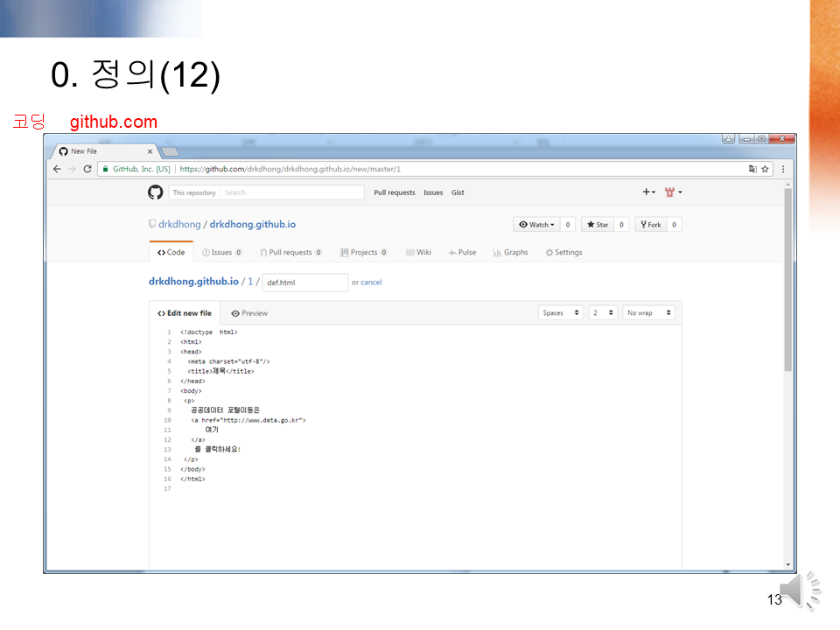Open the Settings tab

click(x=563, y=252)
